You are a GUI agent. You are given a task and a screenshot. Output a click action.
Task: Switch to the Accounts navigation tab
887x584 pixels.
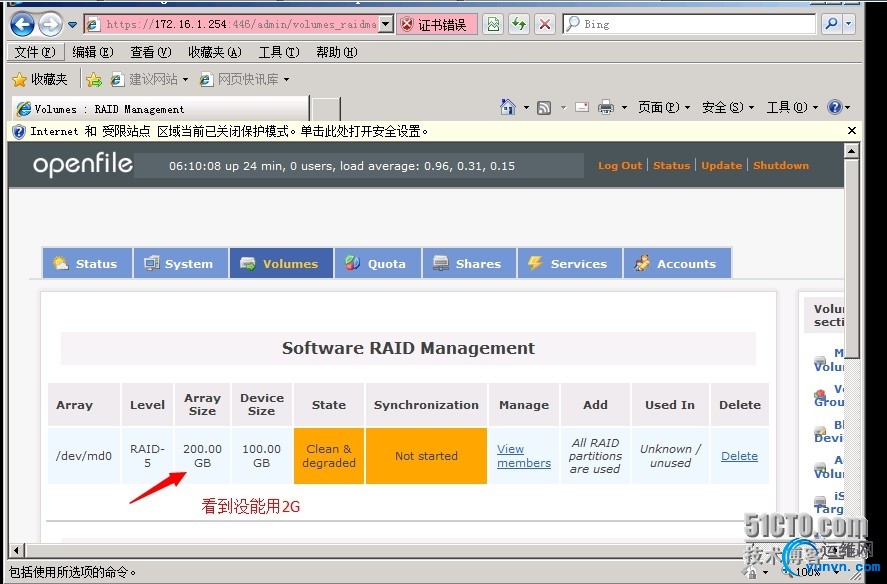[678, 263]
